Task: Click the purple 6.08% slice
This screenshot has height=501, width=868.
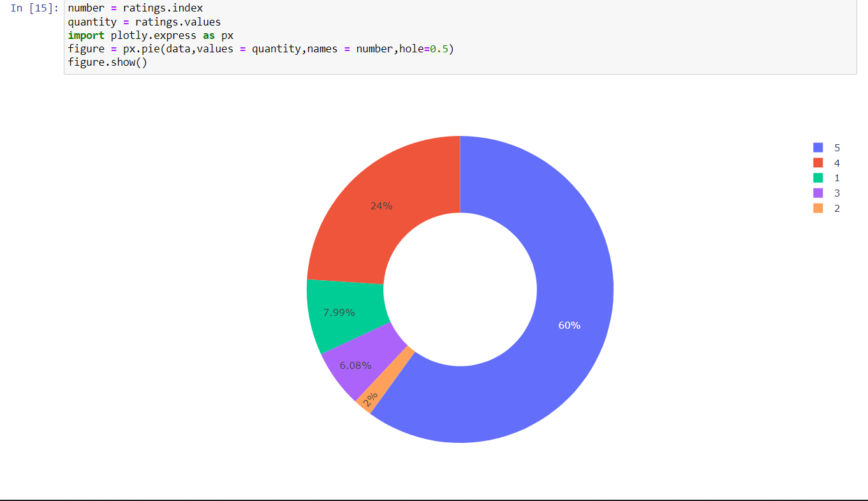Action: tap(357, 365)
